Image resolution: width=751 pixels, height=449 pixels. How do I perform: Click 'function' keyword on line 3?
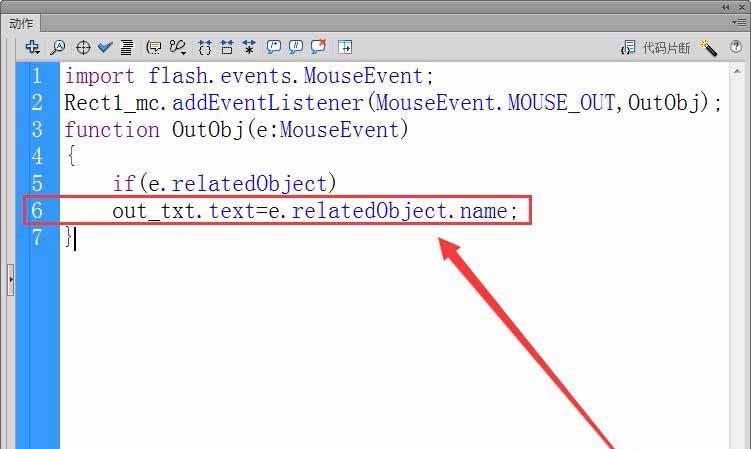[x=112, y=130]
